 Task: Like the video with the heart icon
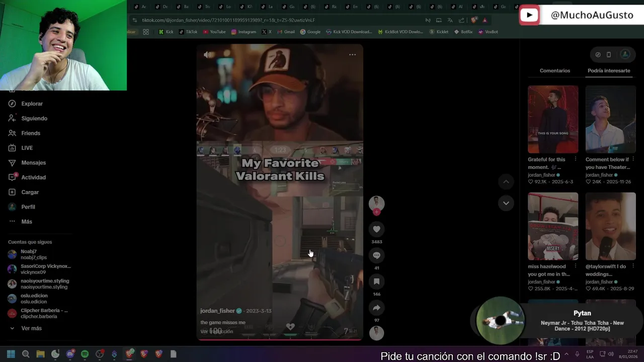pyautogui.click(x=376, y=229)
